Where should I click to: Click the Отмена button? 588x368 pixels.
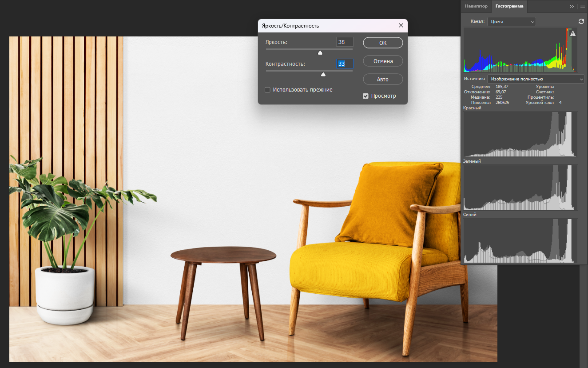coord(383,61)
